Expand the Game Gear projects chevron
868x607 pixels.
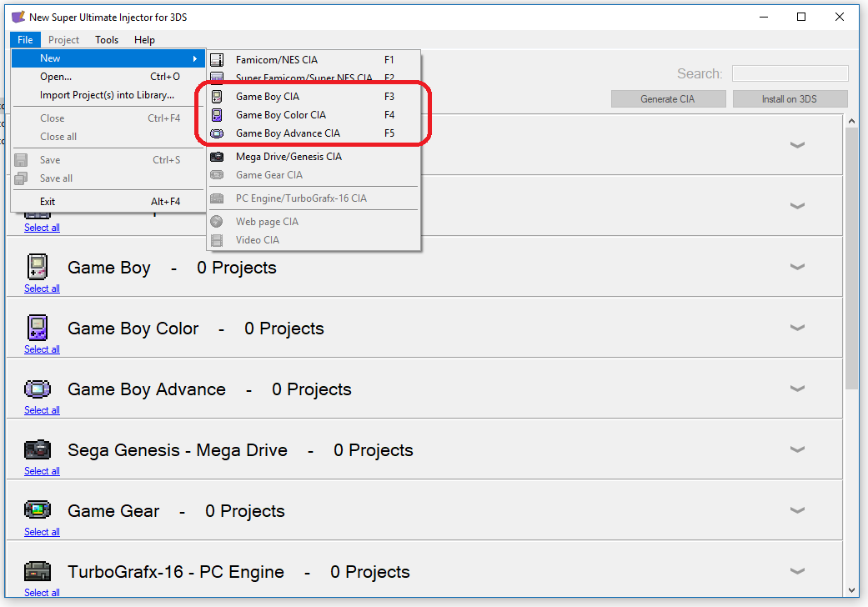click(797, 510)
